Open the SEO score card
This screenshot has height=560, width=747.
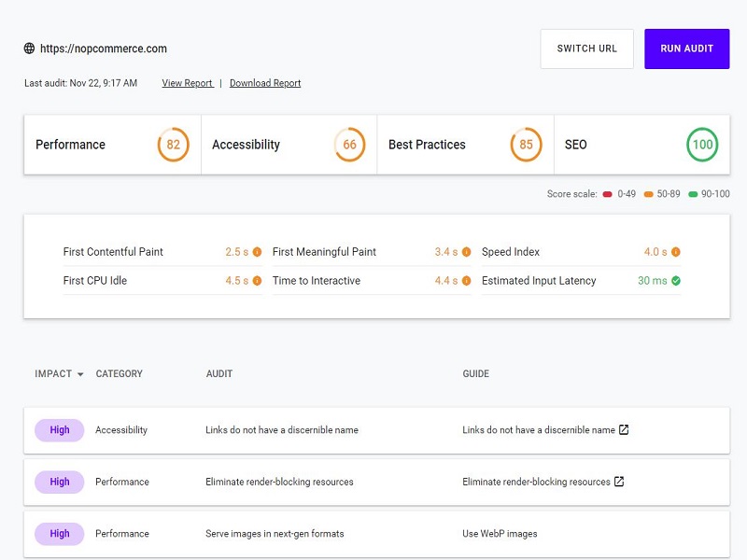(x=641, y=145)
